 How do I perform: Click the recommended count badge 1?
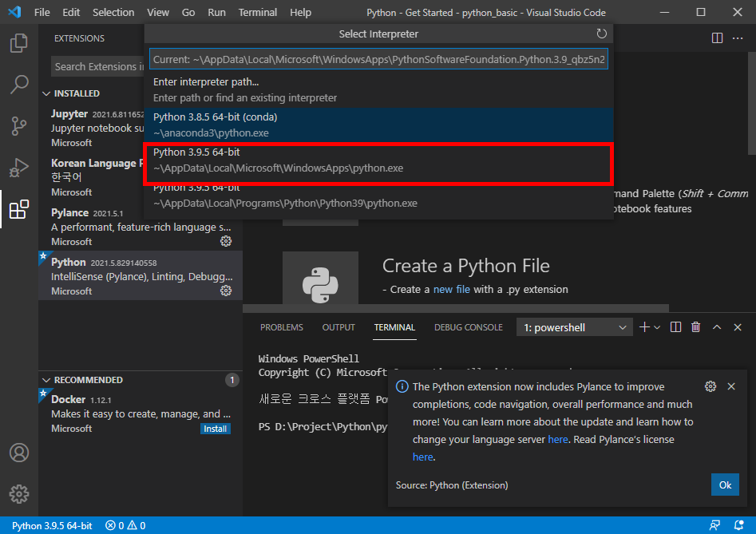click(x=232, y=380)
